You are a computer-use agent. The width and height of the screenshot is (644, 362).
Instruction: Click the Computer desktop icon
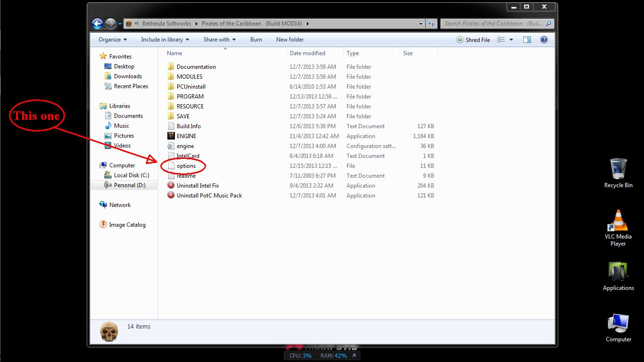[x=618, y=328]
